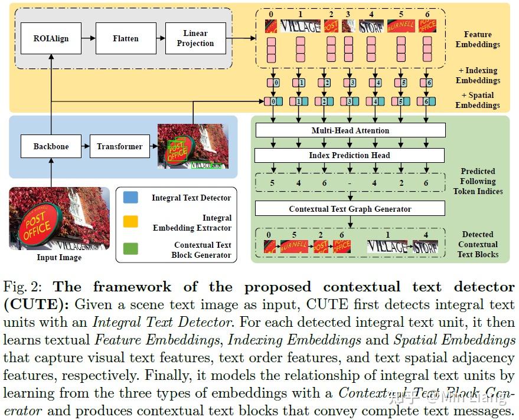519x420 pixels.
Task: Select the Index Prediction Head bar
Action: pos(350,155)
